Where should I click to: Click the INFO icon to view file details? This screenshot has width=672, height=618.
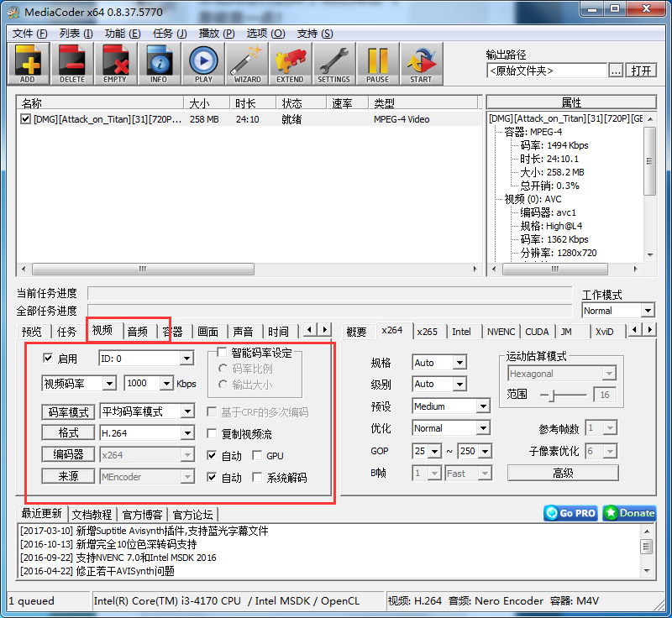(x=159, y=63)
